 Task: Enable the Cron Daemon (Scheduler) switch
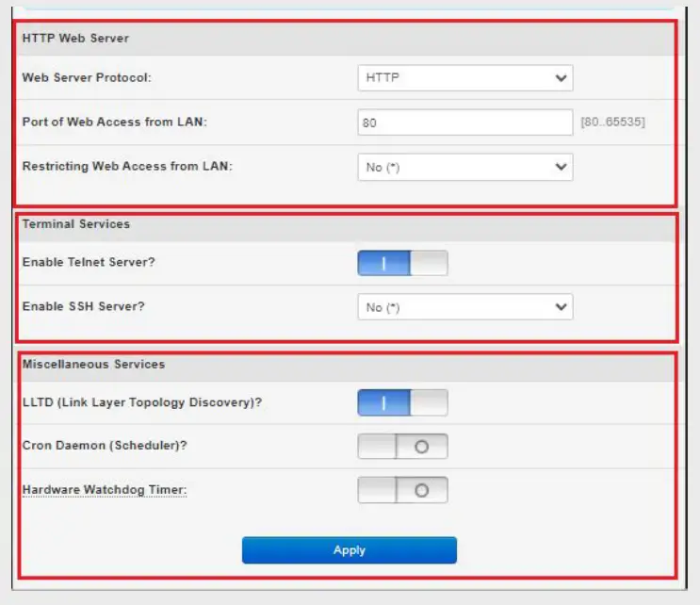402,446
